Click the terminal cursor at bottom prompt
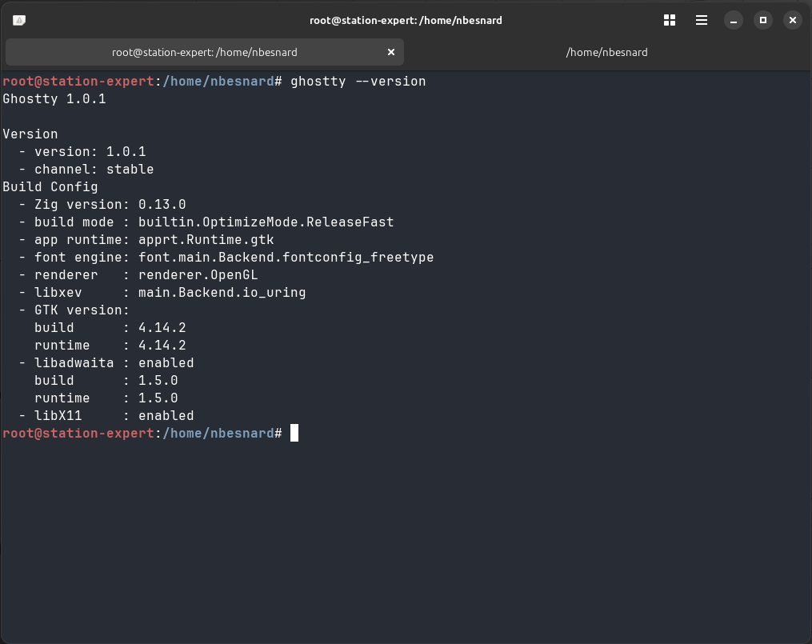Screen dimensions: 812x644 (x=294, y=433)
